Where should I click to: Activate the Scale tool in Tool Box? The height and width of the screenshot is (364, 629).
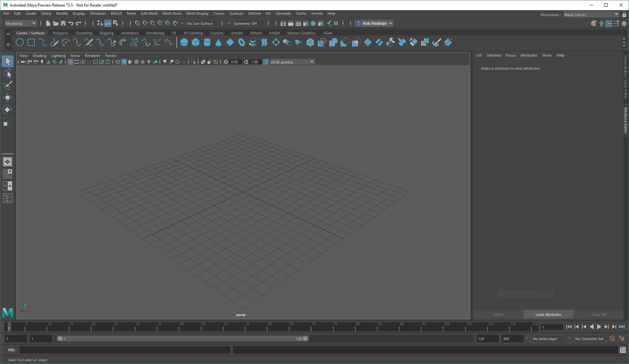click(8, 122)
